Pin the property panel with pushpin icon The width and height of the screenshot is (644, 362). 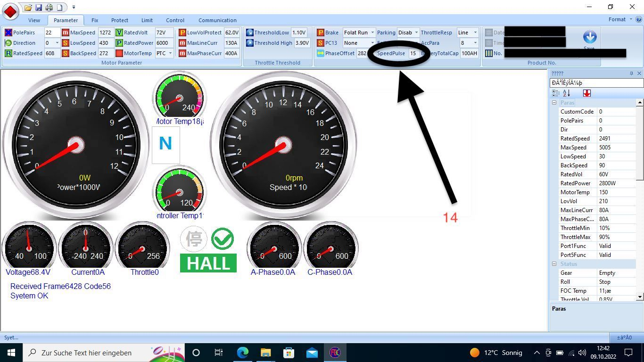tap(631, 74)
